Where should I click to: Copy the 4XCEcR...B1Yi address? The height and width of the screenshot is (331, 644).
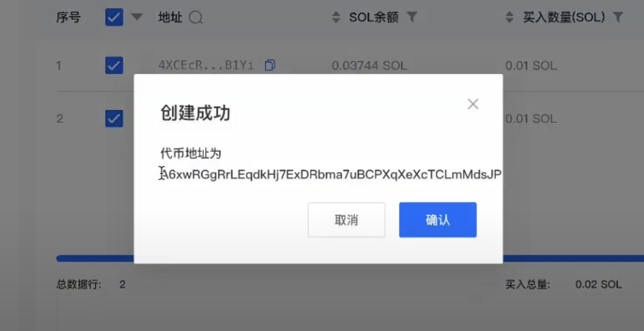[x=270, y=65]
